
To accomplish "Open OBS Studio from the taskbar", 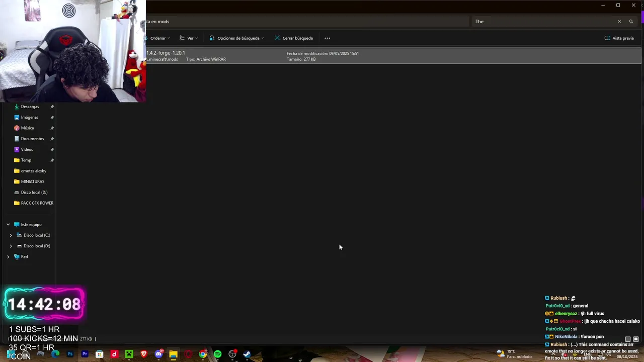I will 232,354.
